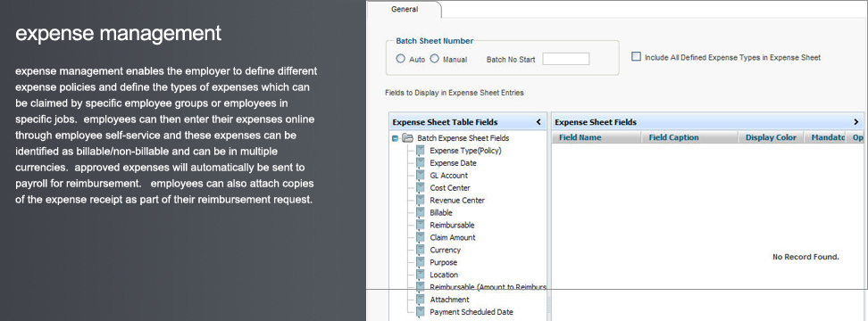The width and height of the screenshot is (868, 321).
Task: Click the Display Color column header
Action: pyautogui.click(x=771, y=137)
